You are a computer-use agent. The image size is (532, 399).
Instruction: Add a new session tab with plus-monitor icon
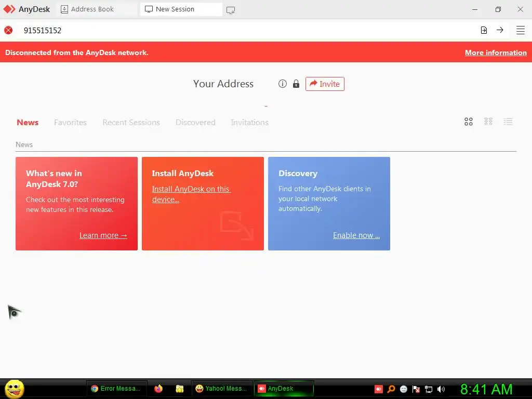pos(231,10)
